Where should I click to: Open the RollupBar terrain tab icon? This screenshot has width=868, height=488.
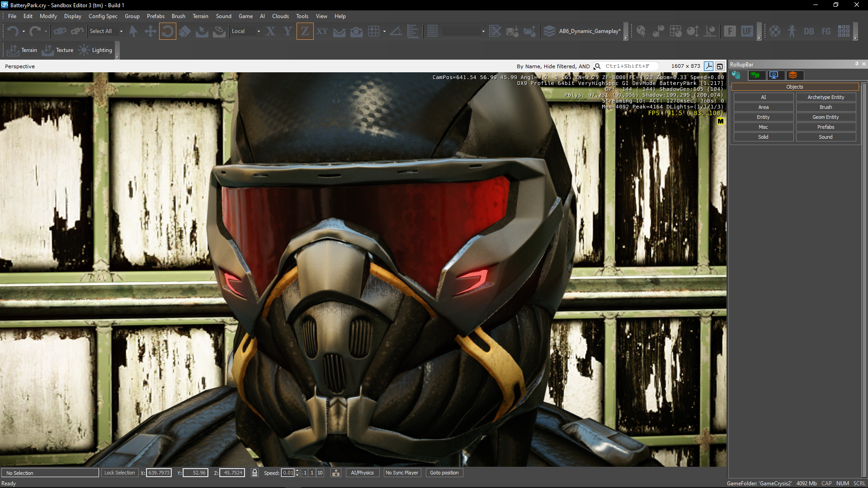point(755,75)
